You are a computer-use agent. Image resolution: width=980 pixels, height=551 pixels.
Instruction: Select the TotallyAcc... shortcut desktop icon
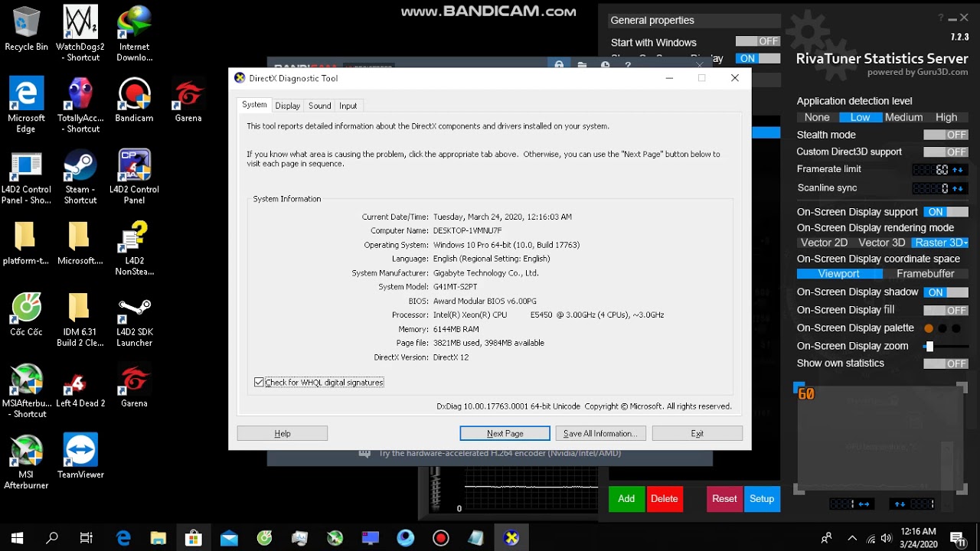[80, 105]
